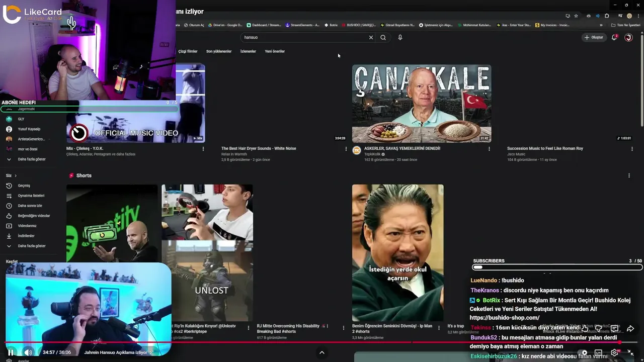Open the ArtistaGenerico channel subscription
Screen dimensions: 644x362
[x=31, y=139]
